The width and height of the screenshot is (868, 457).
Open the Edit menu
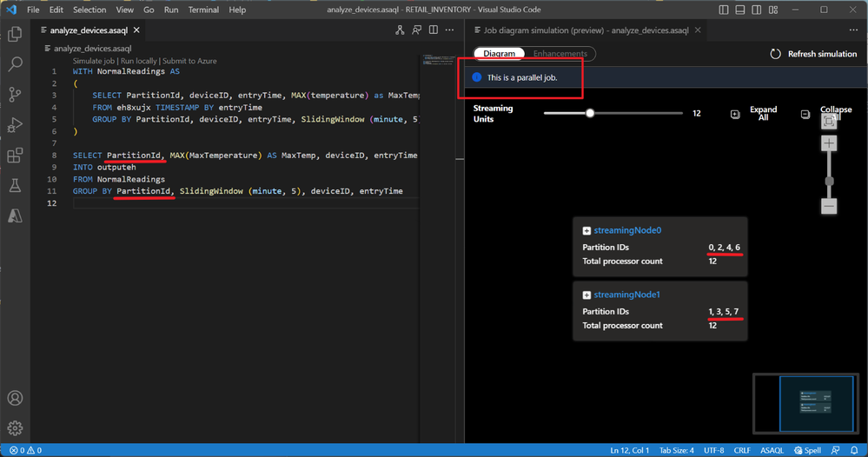[56, 10]
